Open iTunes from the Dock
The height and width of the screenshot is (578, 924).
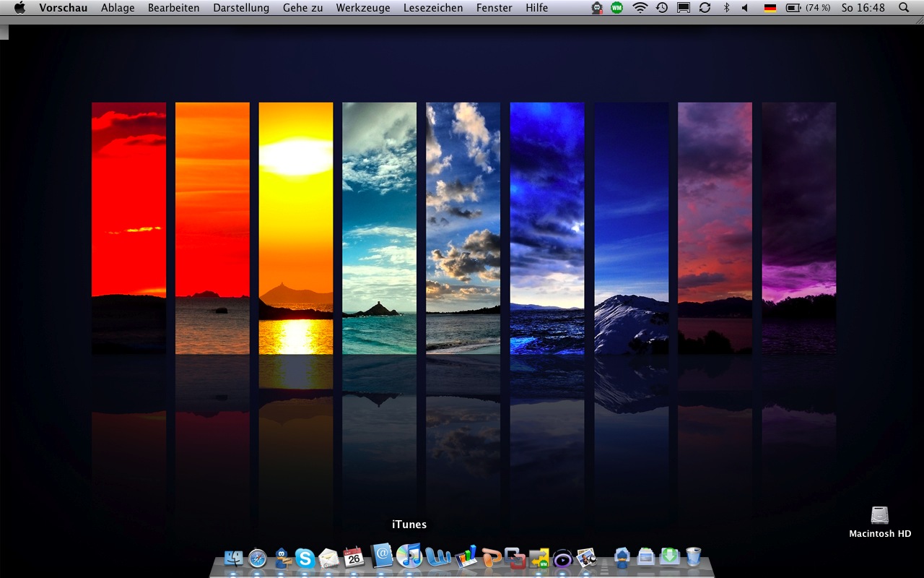[x=409, y=557]
